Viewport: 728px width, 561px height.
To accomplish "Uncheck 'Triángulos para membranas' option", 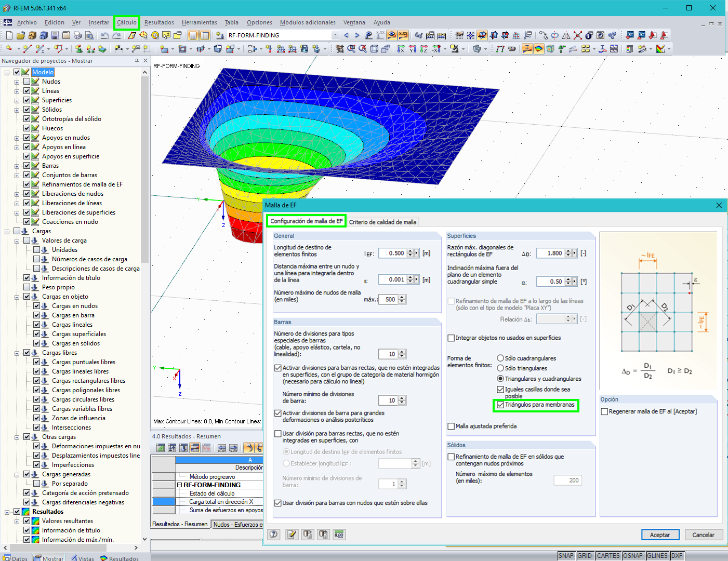I will [500, 405].
